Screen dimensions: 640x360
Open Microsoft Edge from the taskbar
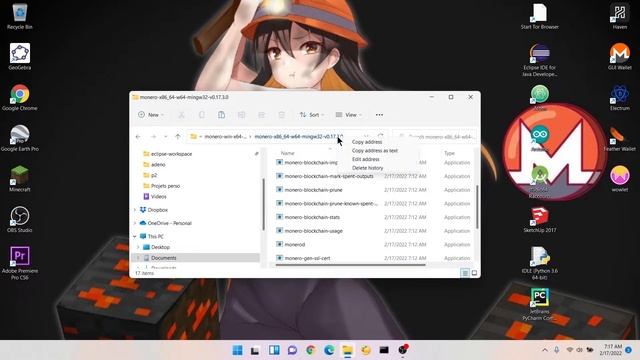pos(329,350)
